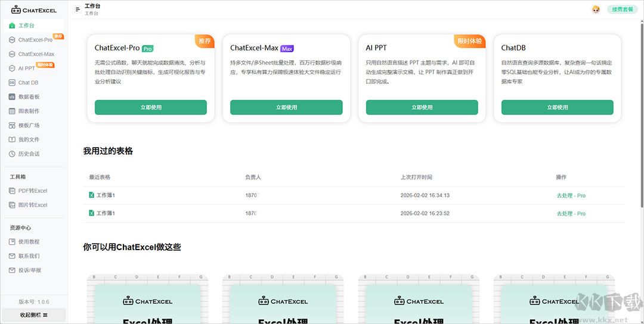The height and width of the screenshot is (324, 644).
Task: Click the 历史会话 clock icon
Action: point(12,154)
